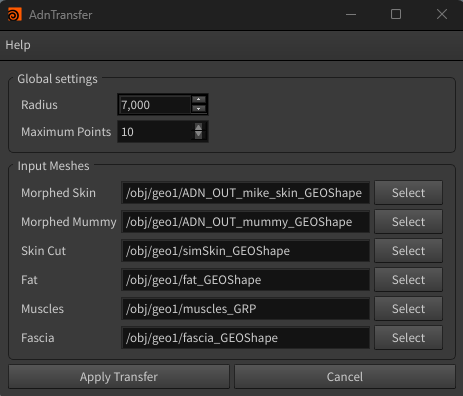
Task: Click the Morphed Skin label
Action: click(58, 193)
